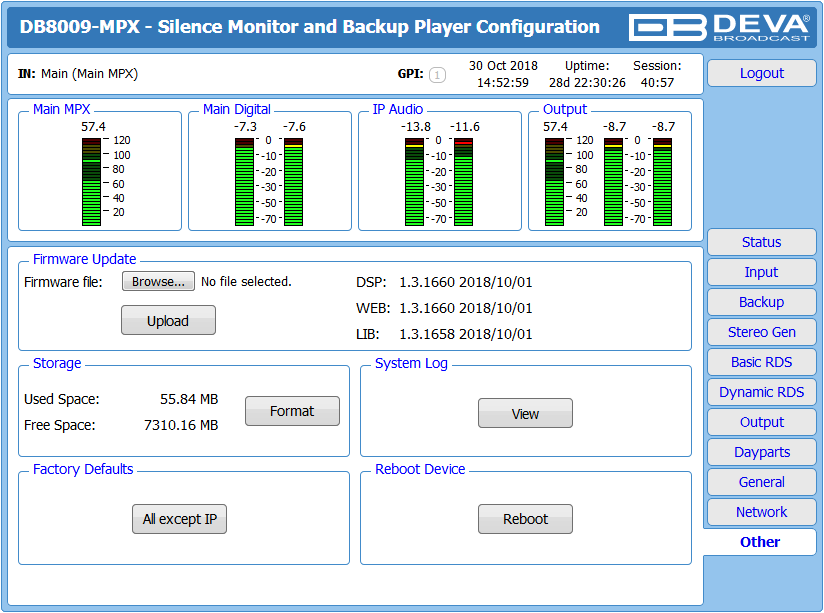Screen dimensions: 824x613
Task: Select LIB version 1.3.1658 2018/10/01
Action: tap(466, 334)
